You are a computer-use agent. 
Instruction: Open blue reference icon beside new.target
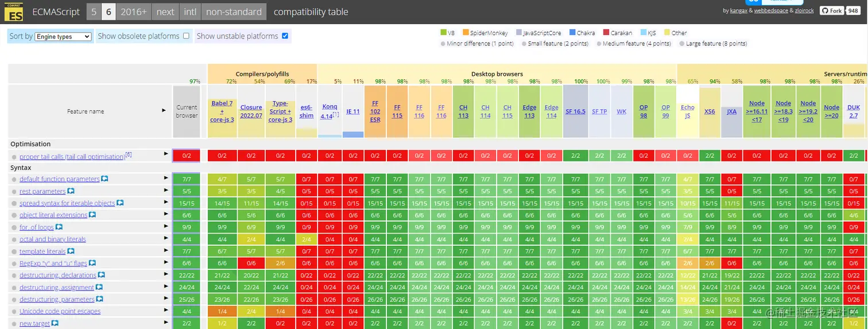55,324
